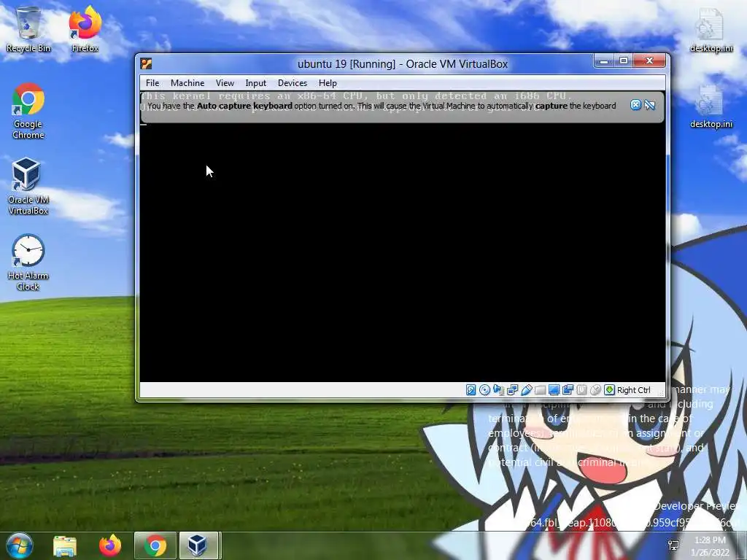Select the Hot Alarm Clock desktop shortcut
The image size is (747, 560).
coord(28,262)
